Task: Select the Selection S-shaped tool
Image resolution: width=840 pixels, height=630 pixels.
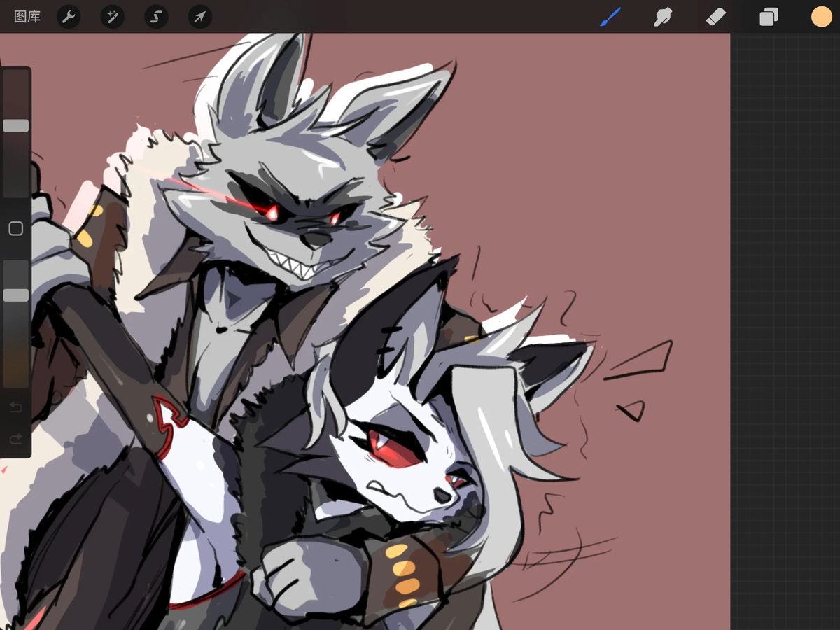Action: [156, 17]
